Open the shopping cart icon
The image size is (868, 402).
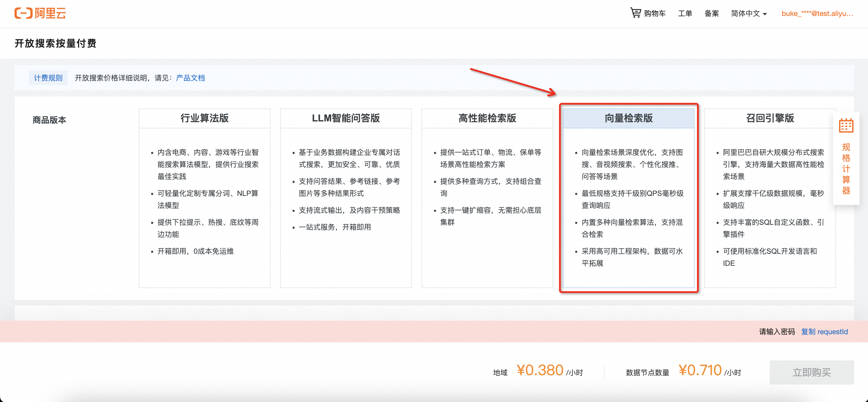point(635,13)
